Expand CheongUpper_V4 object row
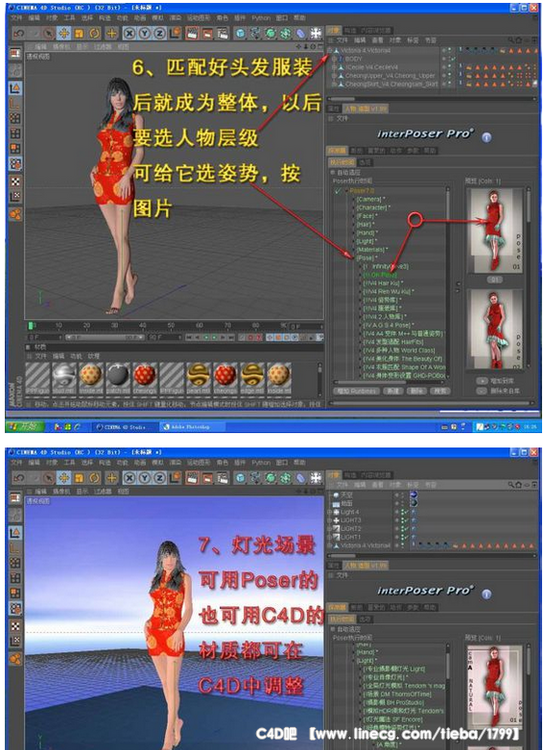Viewport: 544px width, 750px height. click(334, 76)
